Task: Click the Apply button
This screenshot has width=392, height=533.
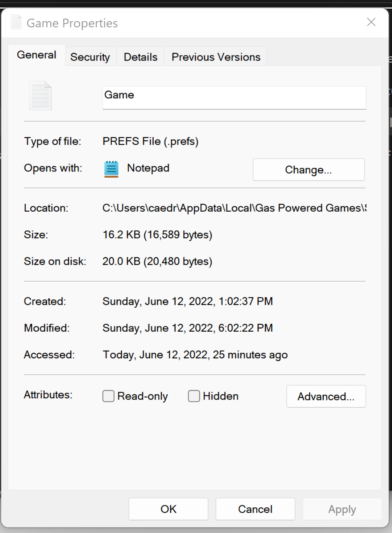Action: point(342,509)
